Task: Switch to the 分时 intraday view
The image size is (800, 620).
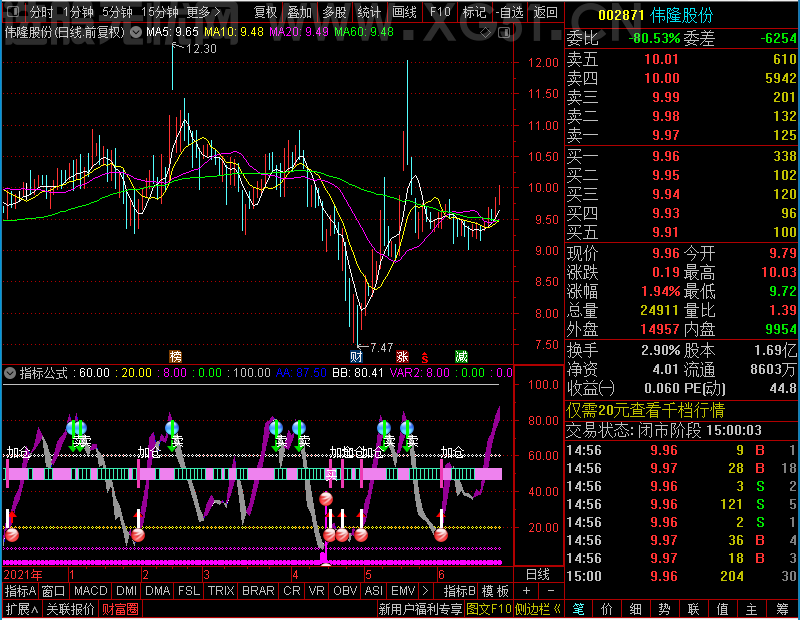Action: [x=41, y=11]
